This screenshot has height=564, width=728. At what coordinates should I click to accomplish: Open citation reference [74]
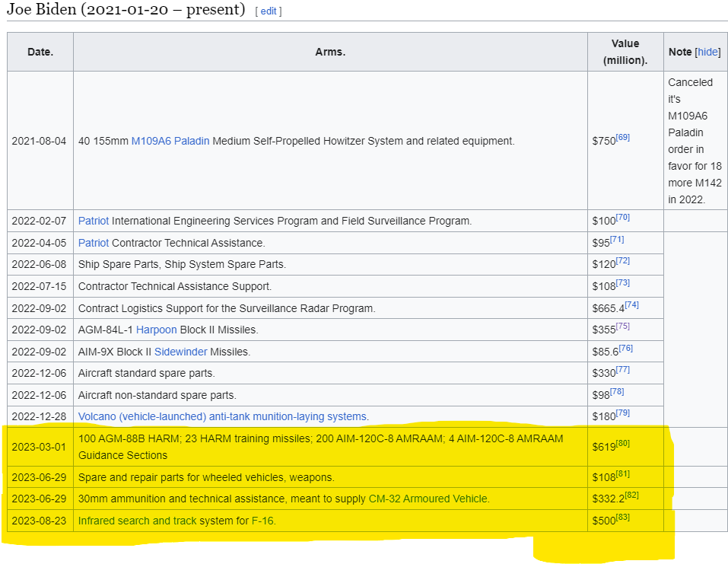632,304
